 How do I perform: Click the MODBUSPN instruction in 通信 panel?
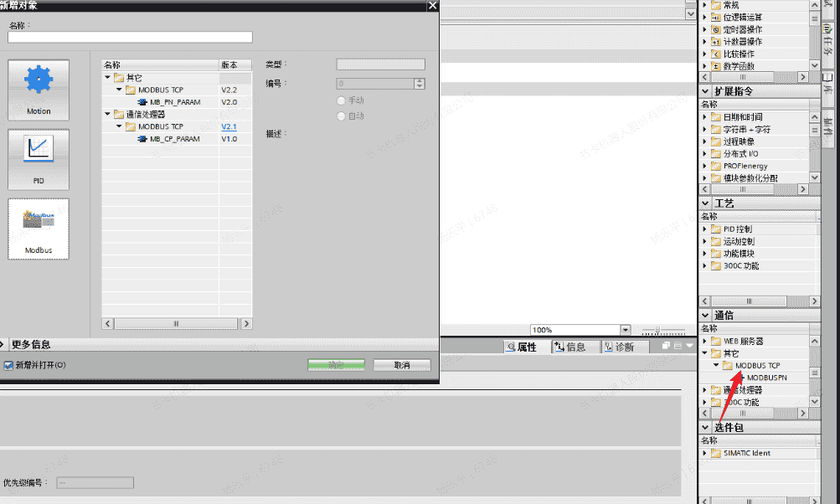(x=765, y=378)
